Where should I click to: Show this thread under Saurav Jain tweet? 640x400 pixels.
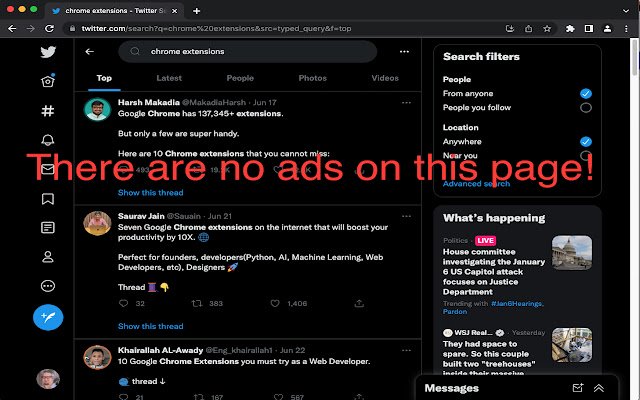click(151, 326)
